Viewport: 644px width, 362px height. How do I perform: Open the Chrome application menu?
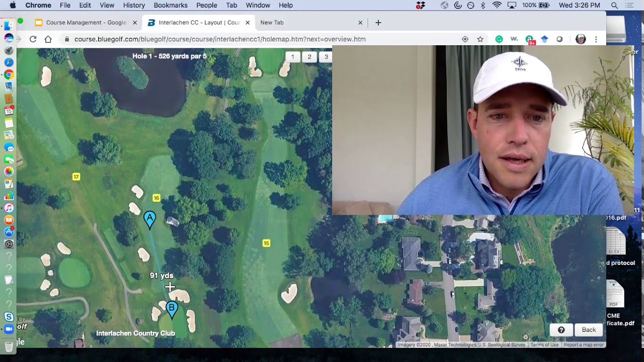(38, 6)
